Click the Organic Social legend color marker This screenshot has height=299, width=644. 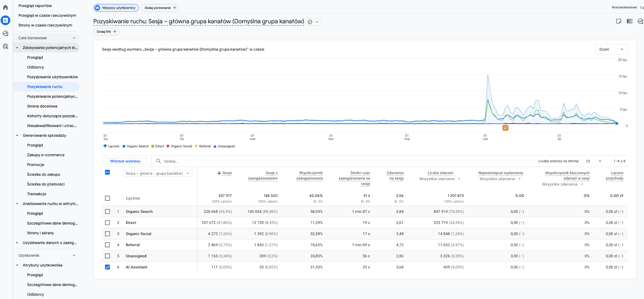tap(168, 146)
